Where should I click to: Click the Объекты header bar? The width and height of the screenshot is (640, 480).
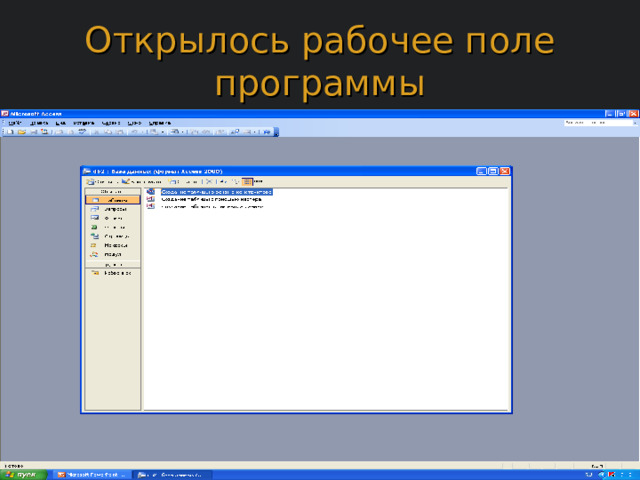(x=113, y=191)
